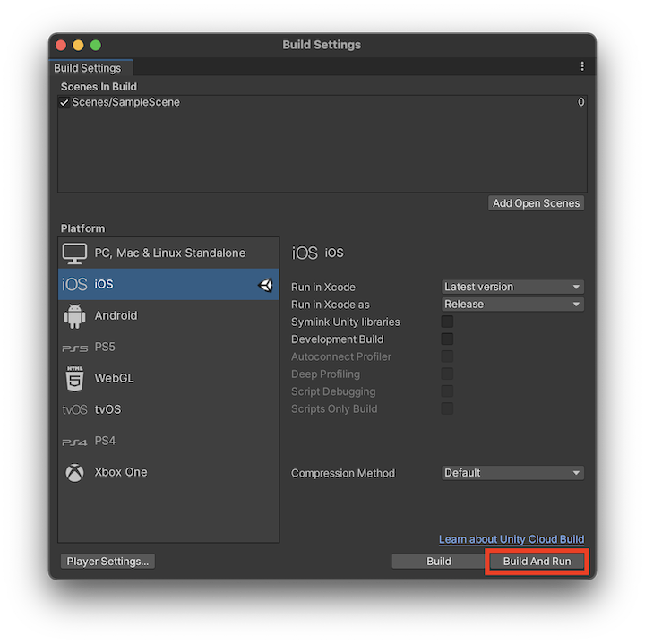Toggle the Scripts Only Build checkbox
This screenshot has width=645, height=644.
pos(447,408)
